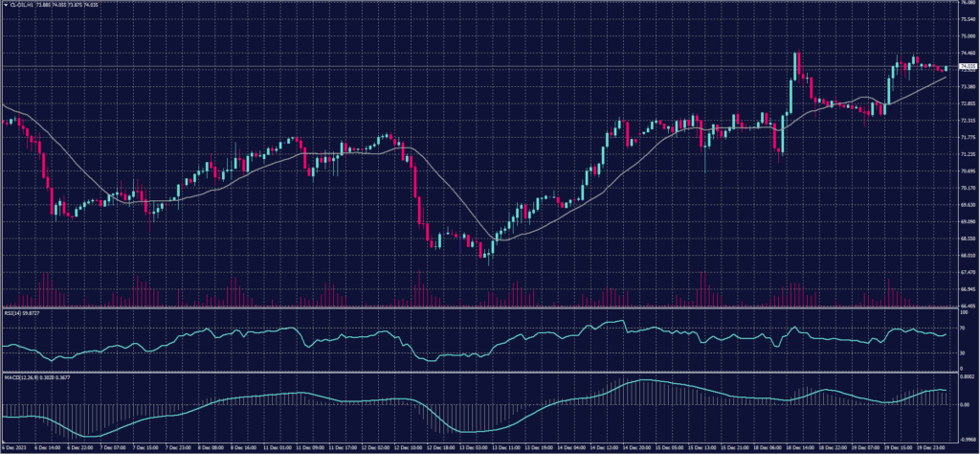Select the 6 Dec 2023 date on the time axis
Screen dimensions: 980x454
[15, 447]
